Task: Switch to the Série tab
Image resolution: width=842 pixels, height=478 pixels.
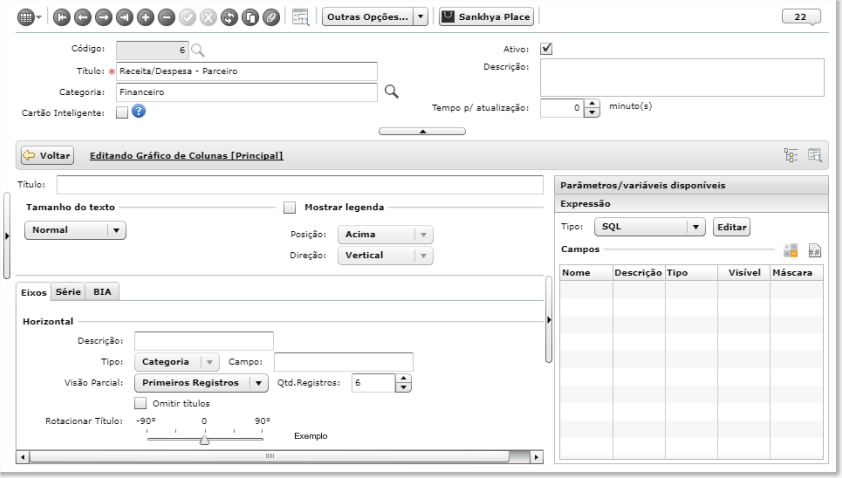Action: pyautogui.click(x=68, y=292)
